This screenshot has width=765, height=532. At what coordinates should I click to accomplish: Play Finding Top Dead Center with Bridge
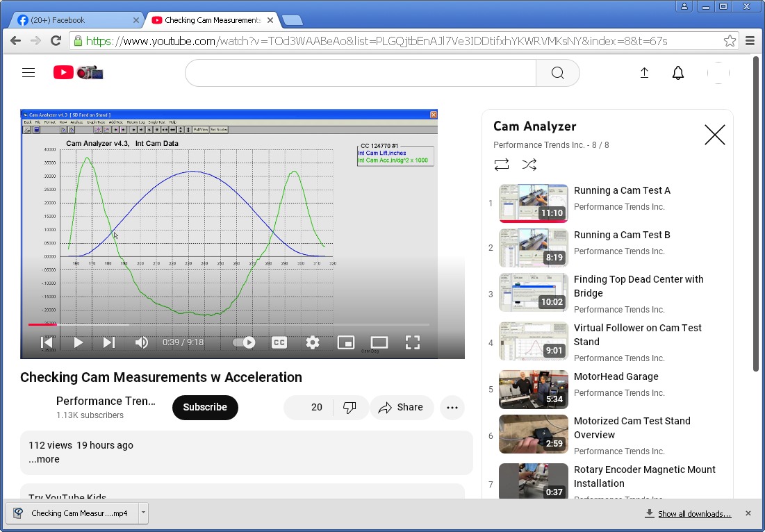pos(533,292)
